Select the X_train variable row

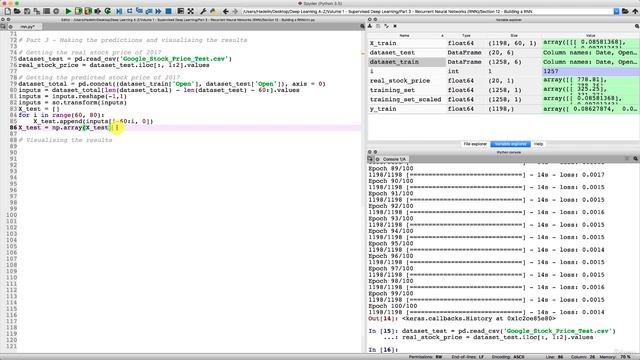[x=503, y=43]
